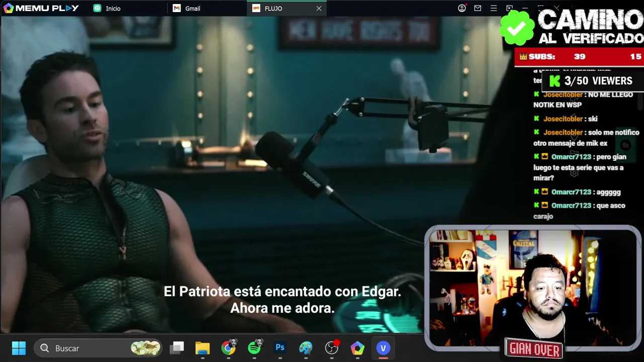Viewport: 644px width, 362px height.
Task: Open the MEmu hamburger menu
Action: [x=494, y=8]
